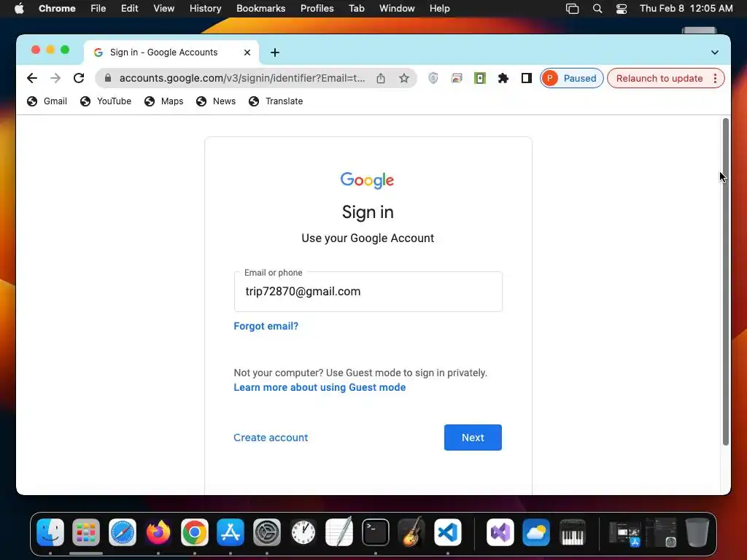Open the News bookmark
This screenshot has width=747, height=560.
(216, 101)
